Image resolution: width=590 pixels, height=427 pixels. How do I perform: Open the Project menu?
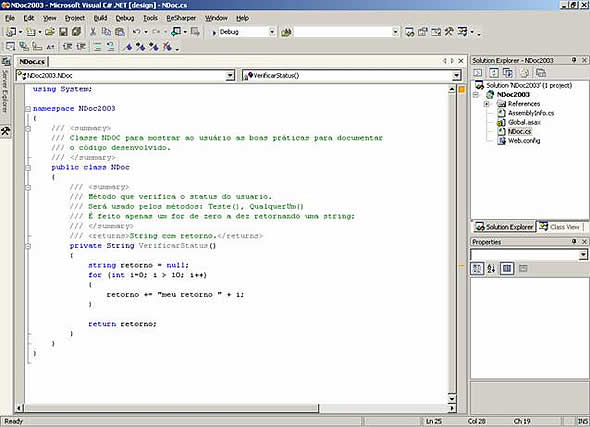(75, 18)
